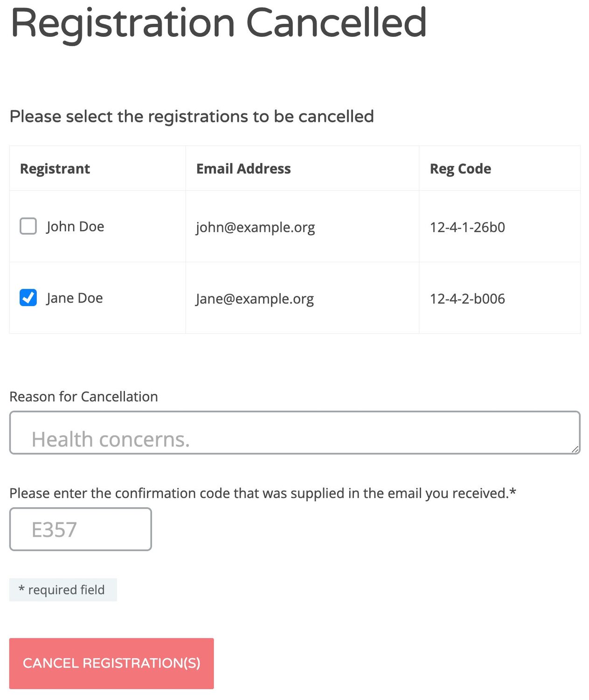Viewport: 589px width, 700px height.
Task: Click the Jane Doe name label
Action: tap(75, 298)
